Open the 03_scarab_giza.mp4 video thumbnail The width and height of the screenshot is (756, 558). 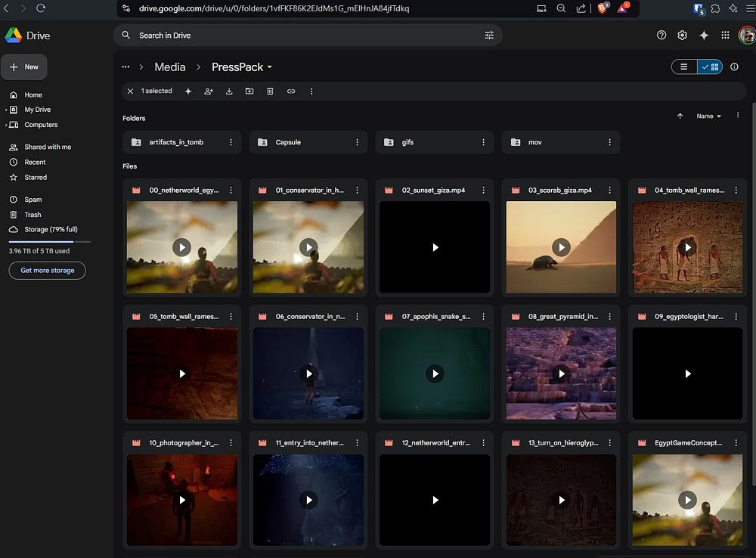tap(561, 247)
